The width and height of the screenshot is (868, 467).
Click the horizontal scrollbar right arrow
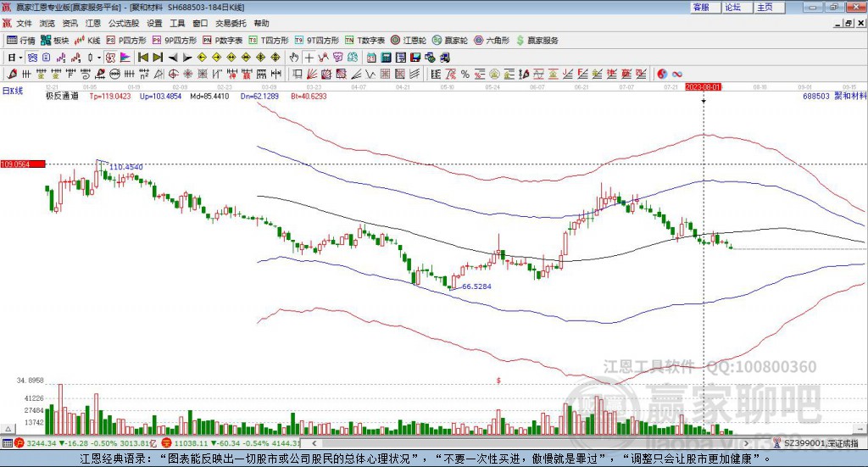[x=746, y=443]
